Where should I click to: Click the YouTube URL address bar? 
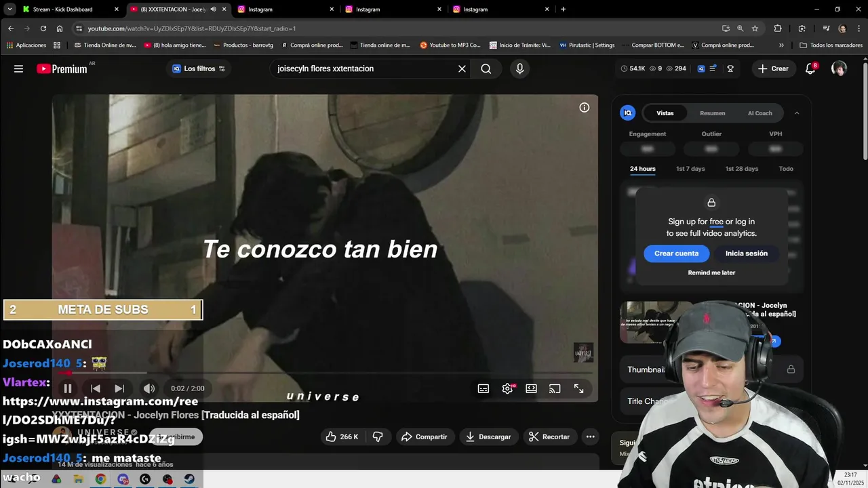[400, 28]
